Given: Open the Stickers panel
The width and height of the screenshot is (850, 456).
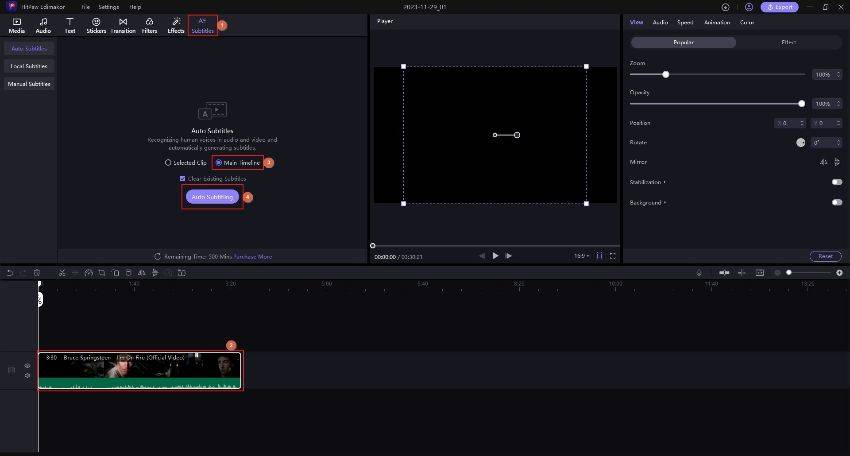Looking at the screenshot, I should tap(96, 25).
